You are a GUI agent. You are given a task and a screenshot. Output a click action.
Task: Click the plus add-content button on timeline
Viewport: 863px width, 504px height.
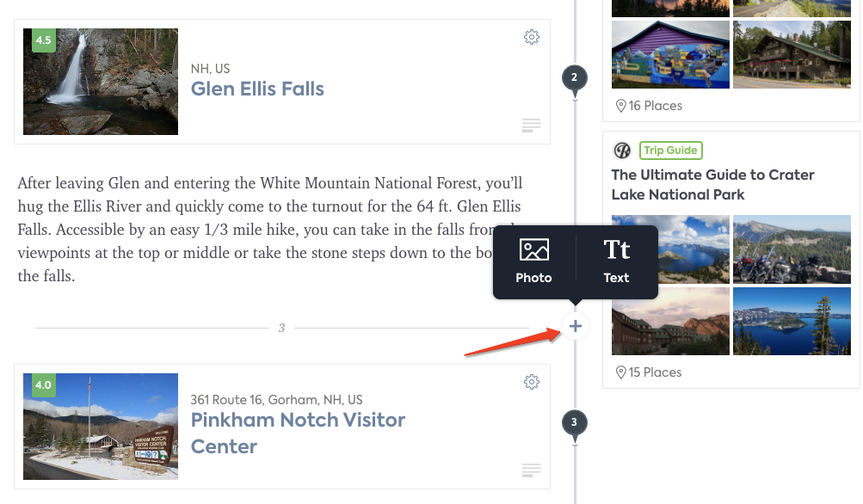click(x=575, y=326)
